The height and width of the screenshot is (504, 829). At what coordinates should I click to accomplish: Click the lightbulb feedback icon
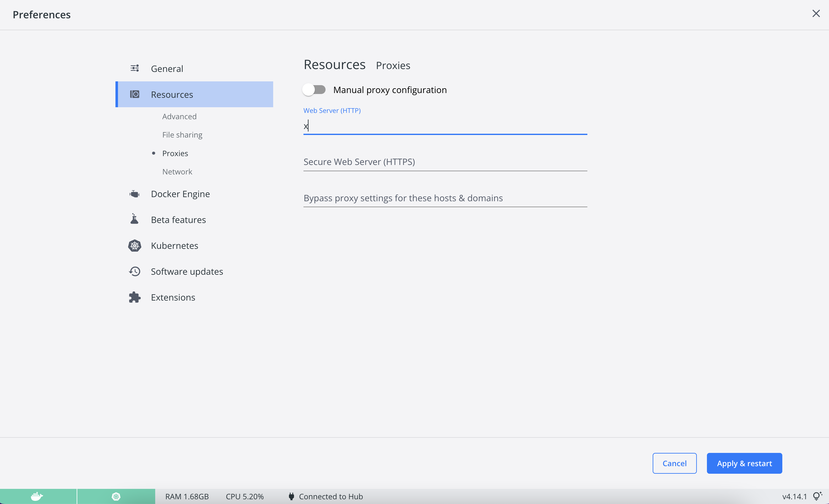[817, 496]
